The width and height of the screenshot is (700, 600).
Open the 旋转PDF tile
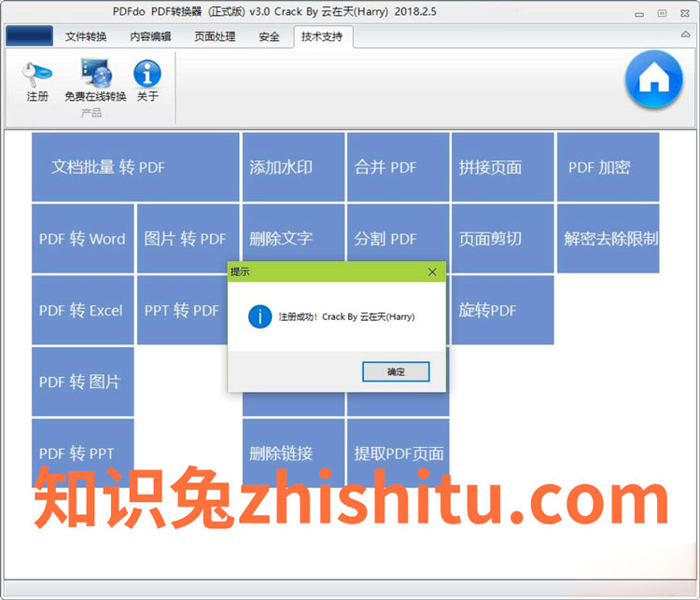[x=503, y=310]
